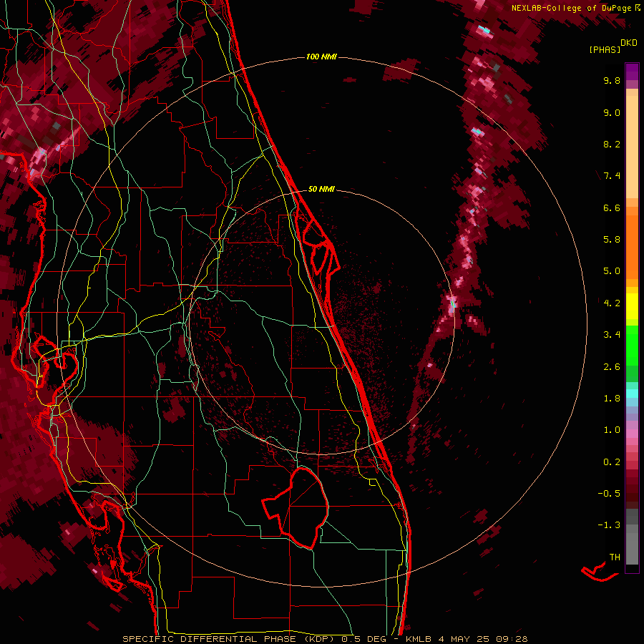Click the 9.8 legend value

612,80
